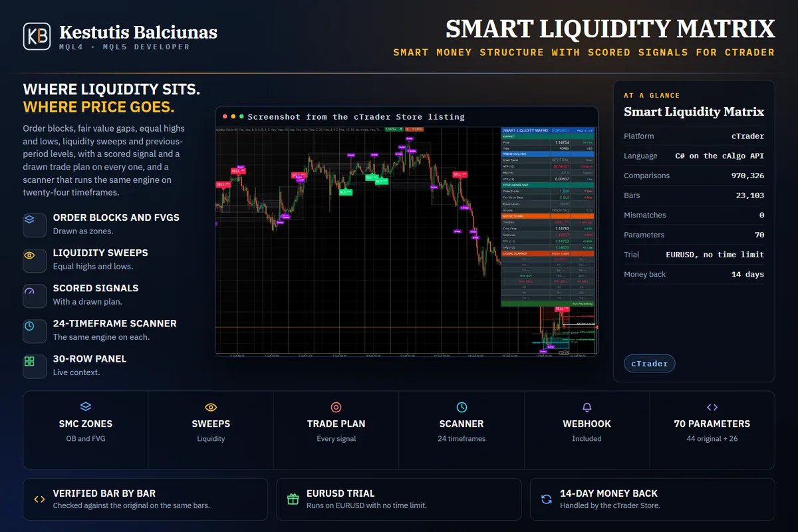
Task: Click 'AT A GLANCE' label
Action: (x=652, y=96)
